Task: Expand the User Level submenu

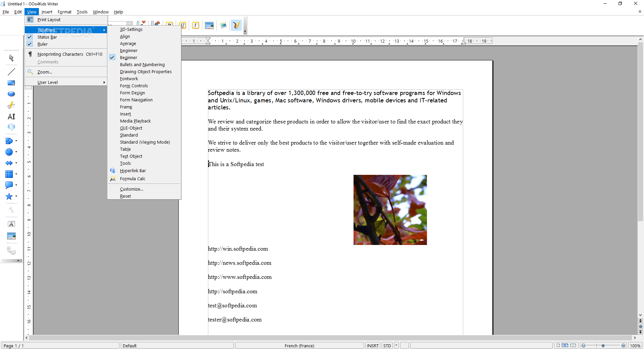Action: coord(66,82)
